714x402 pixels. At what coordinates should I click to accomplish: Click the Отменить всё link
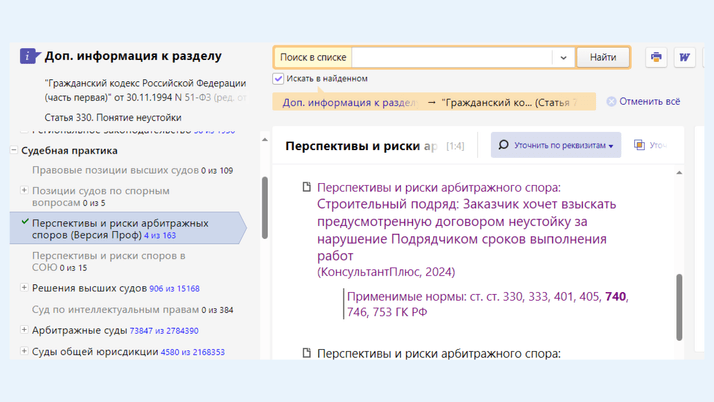coord(649,102)
